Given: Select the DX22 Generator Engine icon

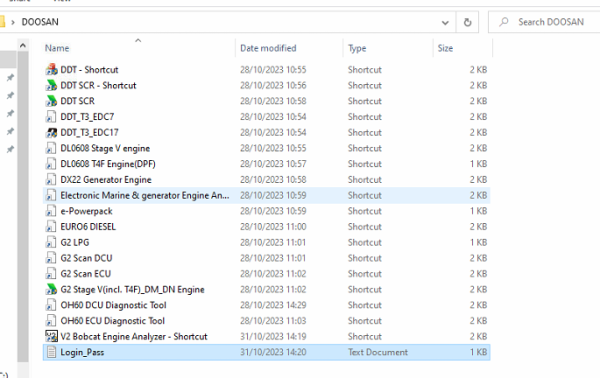Looking at the screenshot, I should click(51, 179).
